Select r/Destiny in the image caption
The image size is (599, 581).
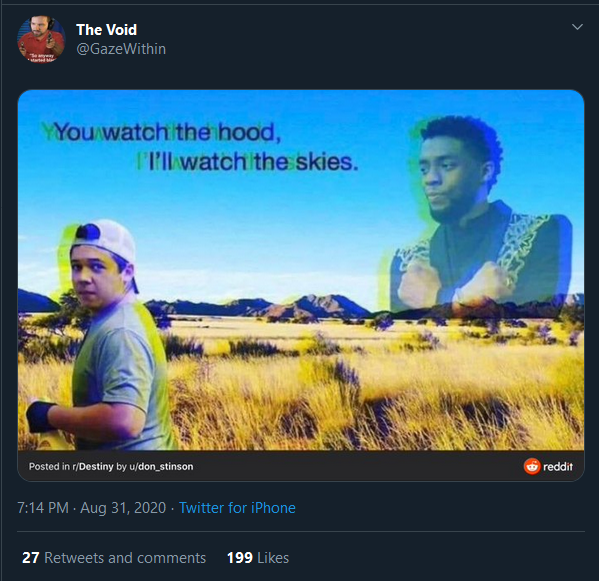pos(93,467)
